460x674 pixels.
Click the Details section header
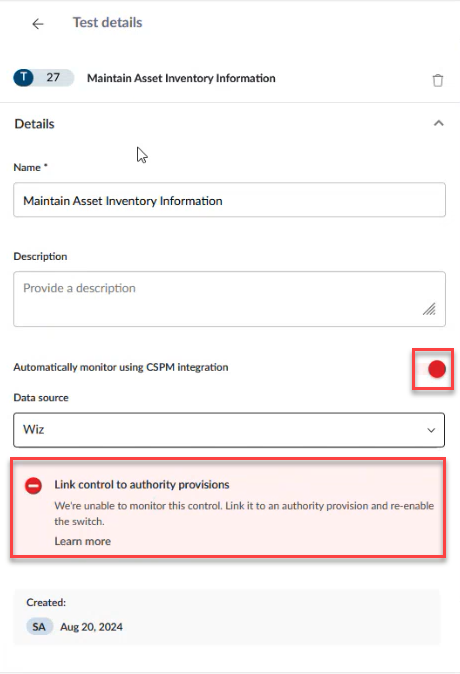click(34, 124)
